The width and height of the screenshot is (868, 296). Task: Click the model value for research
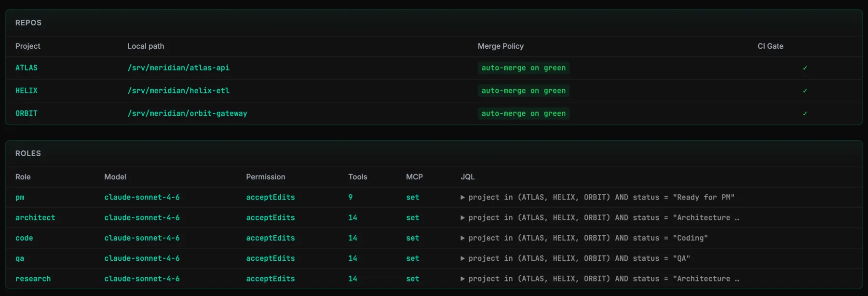coord(142,279)
